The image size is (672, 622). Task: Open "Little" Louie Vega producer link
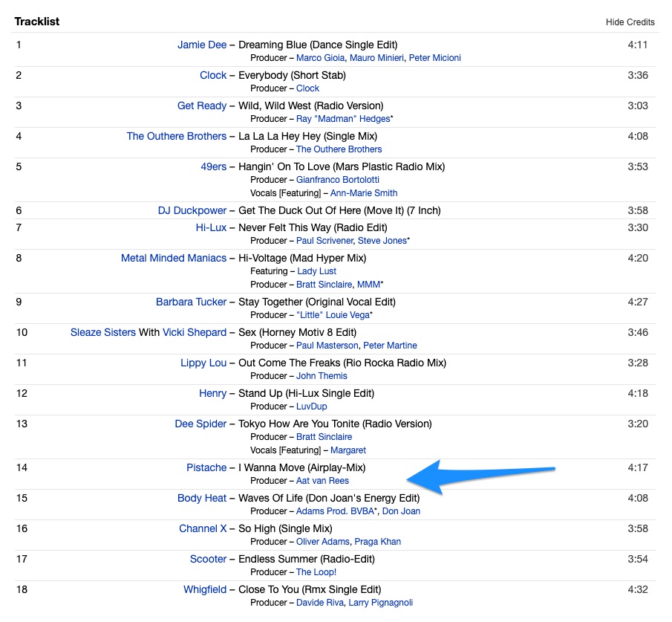coord(333,315)
